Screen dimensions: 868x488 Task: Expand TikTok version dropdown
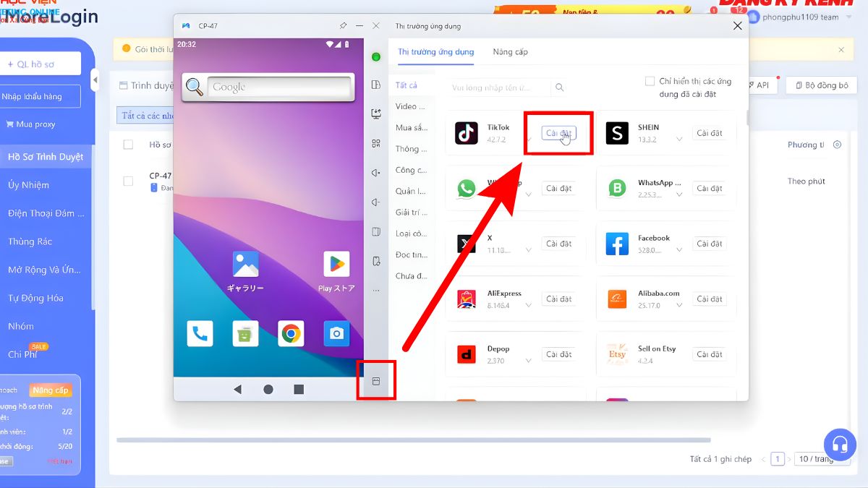(529, 140)
